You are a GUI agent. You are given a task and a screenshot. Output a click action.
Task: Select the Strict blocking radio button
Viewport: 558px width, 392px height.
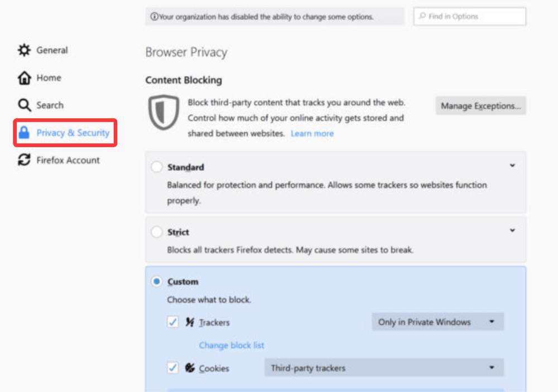[157, 232]
